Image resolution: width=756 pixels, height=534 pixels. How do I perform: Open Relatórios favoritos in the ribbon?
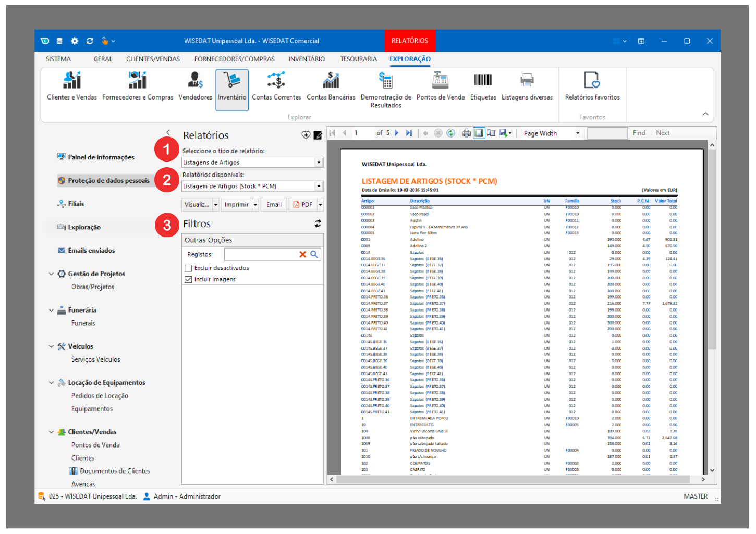592,81
